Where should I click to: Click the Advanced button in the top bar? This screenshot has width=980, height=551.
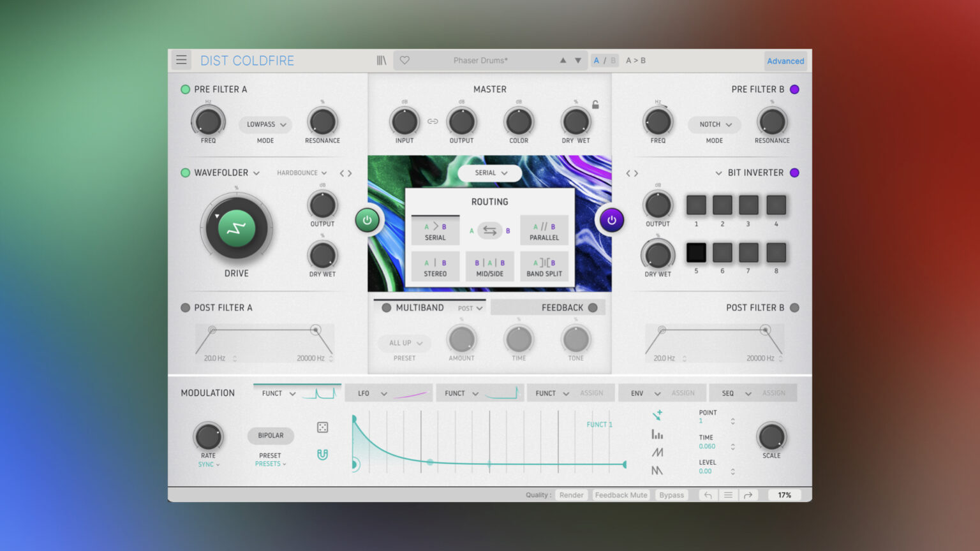[x=785, y=61]
